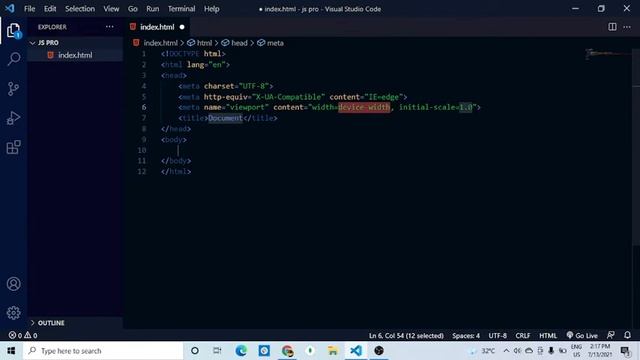Split the editor to the right
This screenshot has height=360, width=640.
612,27
